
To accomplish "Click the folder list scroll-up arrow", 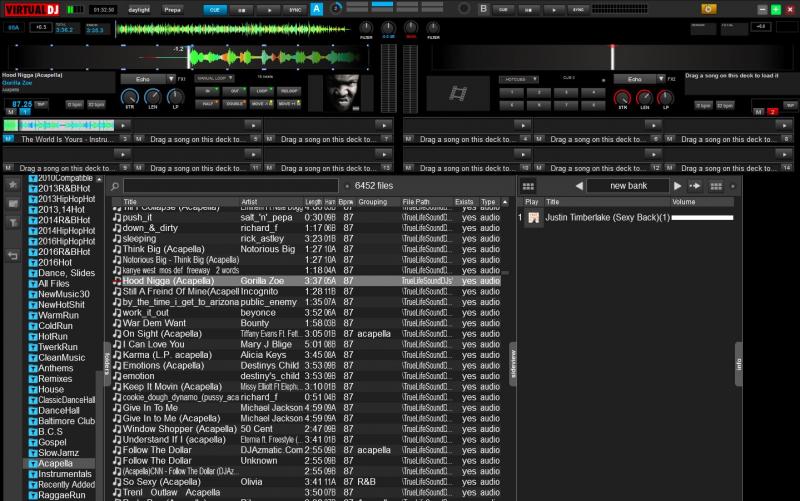I will (99, 179).
